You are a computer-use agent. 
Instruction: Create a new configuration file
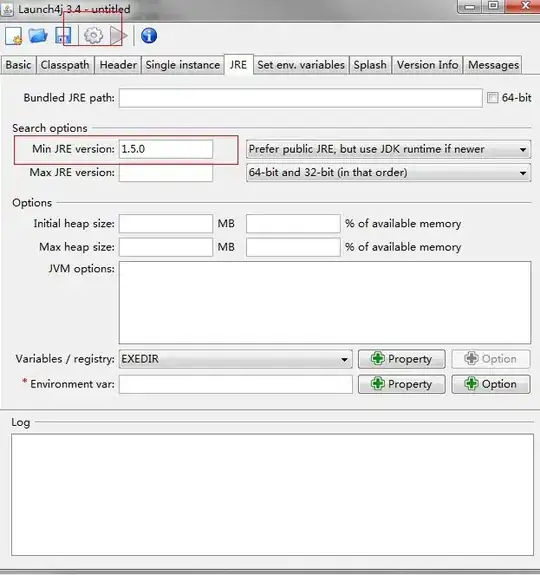(x=14, y=36)
